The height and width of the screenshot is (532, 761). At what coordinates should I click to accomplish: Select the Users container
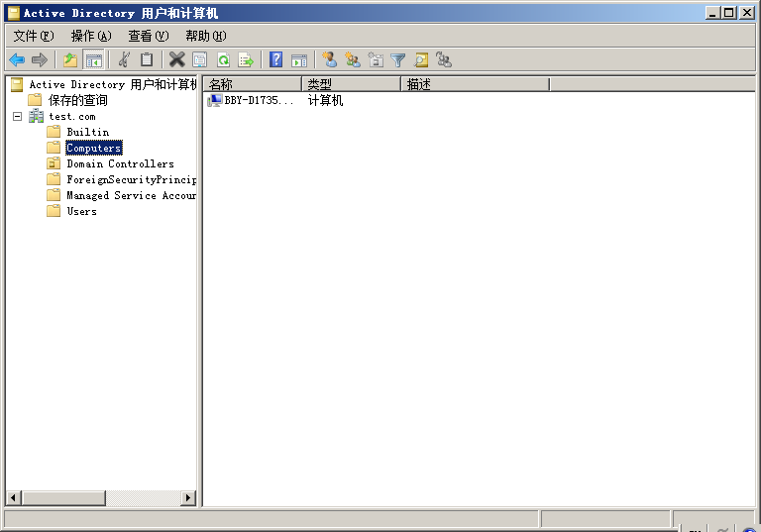pos(81,212)
